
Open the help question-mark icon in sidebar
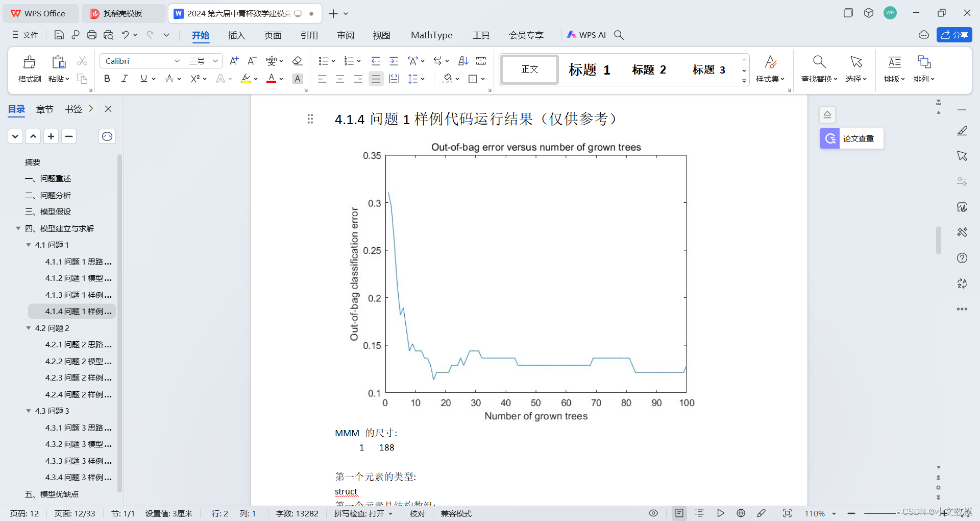[x=962, y=258]
